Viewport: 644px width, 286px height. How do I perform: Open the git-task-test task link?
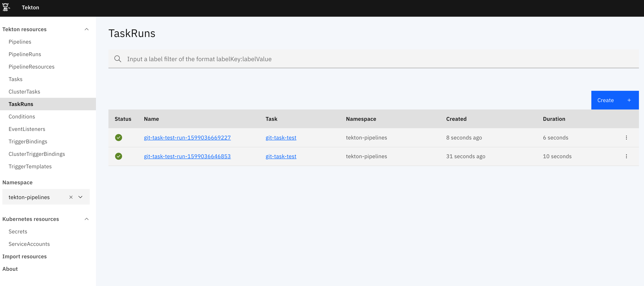[x=281, y=137]
